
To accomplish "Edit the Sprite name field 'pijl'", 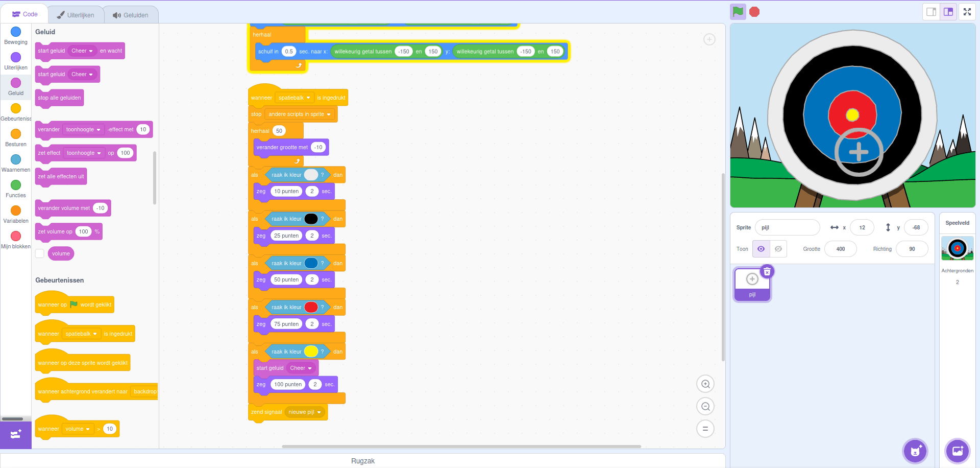I will coord(787,227).
